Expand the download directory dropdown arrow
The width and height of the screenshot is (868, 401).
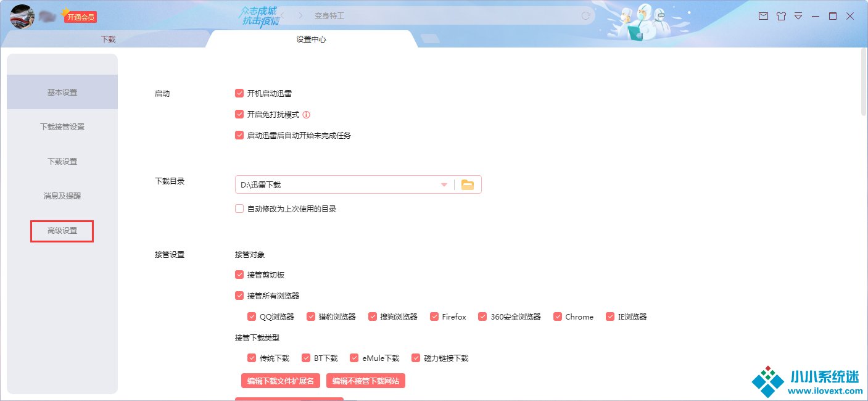click(444, 184)
